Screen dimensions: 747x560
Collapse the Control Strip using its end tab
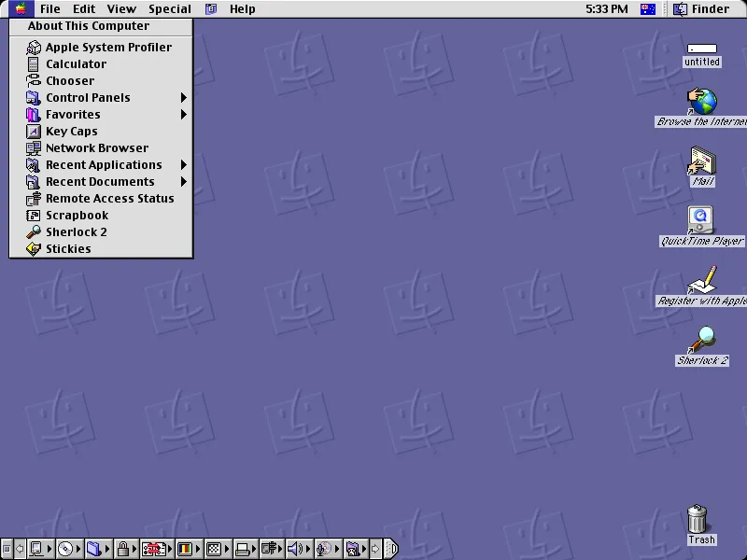(388, 549)
